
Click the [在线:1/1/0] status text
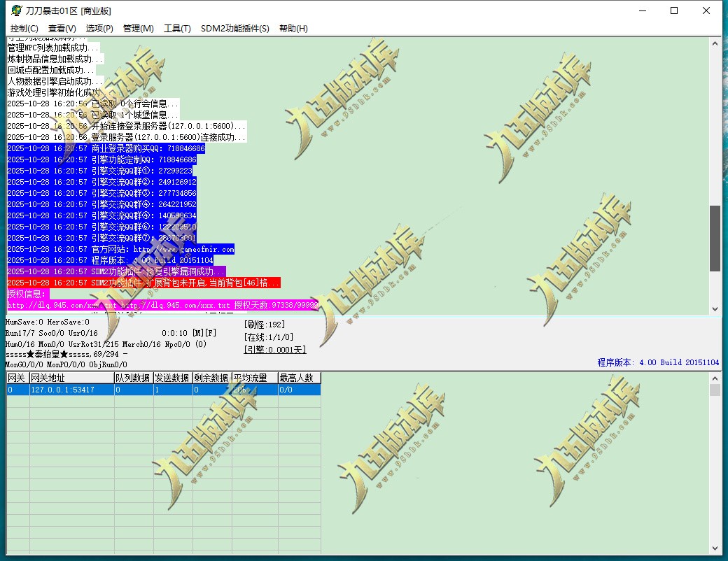(268, 337)
